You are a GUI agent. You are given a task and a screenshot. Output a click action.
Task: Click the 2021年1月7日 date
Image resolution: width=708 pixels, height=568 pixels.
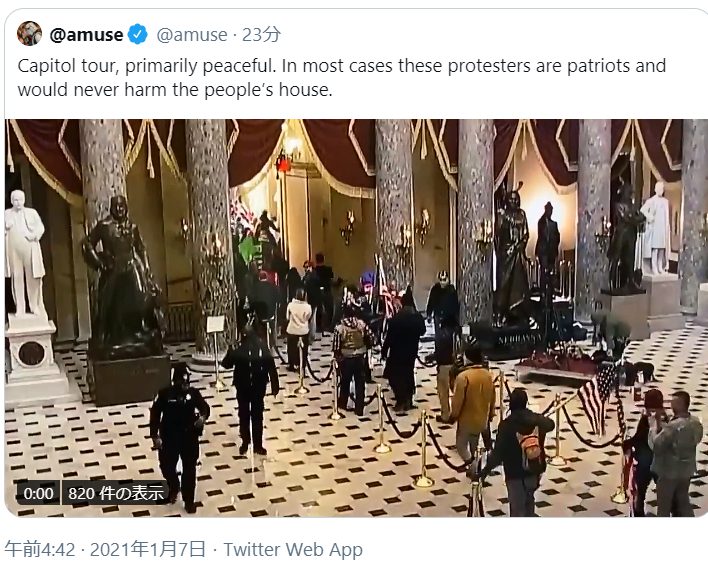pos(148,549)
